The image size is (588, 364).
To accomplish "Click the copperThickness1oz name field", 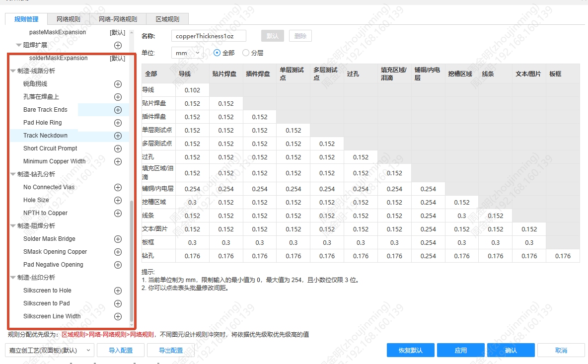I will click(209, 36).
